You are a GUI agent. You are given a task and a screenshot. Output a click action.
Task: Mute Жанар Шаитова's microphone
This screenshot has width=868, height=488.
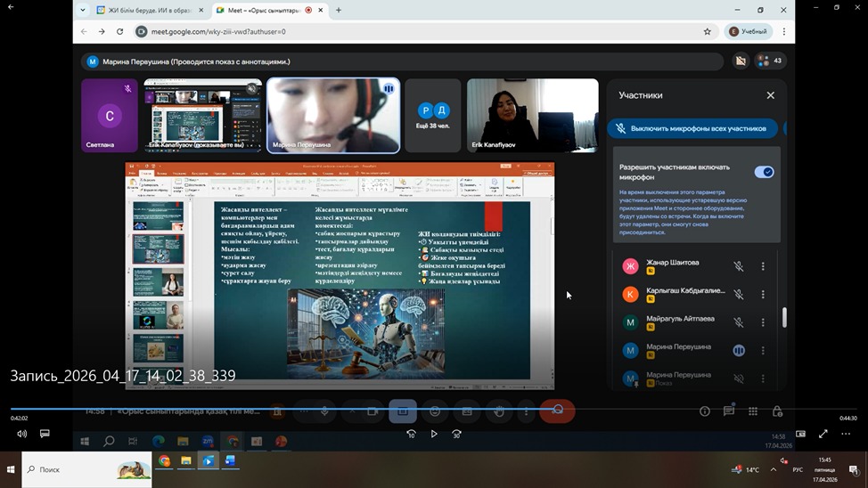[738, 266]
